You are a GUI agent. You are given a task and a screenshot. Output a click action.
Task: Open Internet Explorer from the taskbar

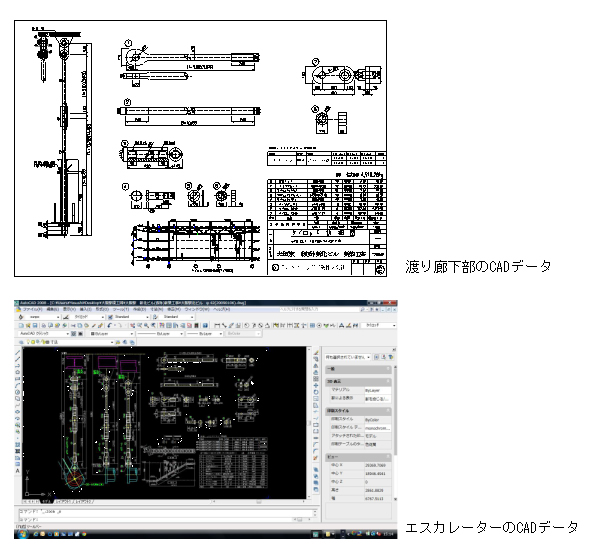tap(36, 534)
